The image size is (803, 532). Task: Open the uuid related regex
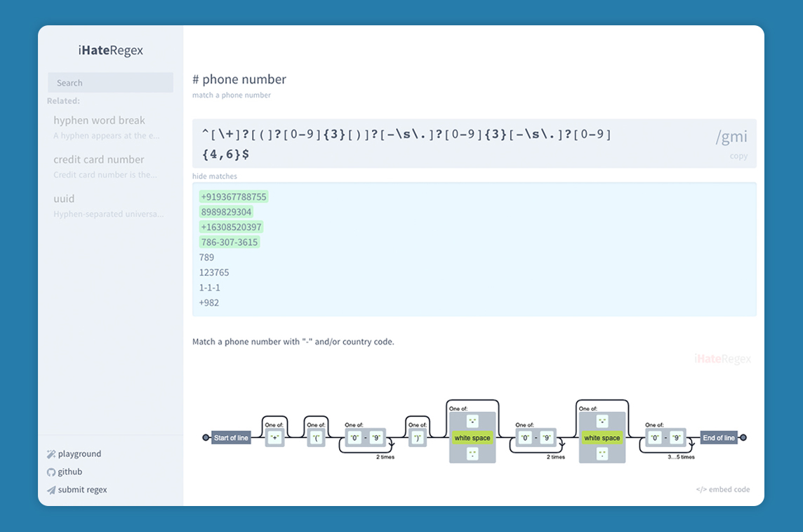(x=64, y=199)
